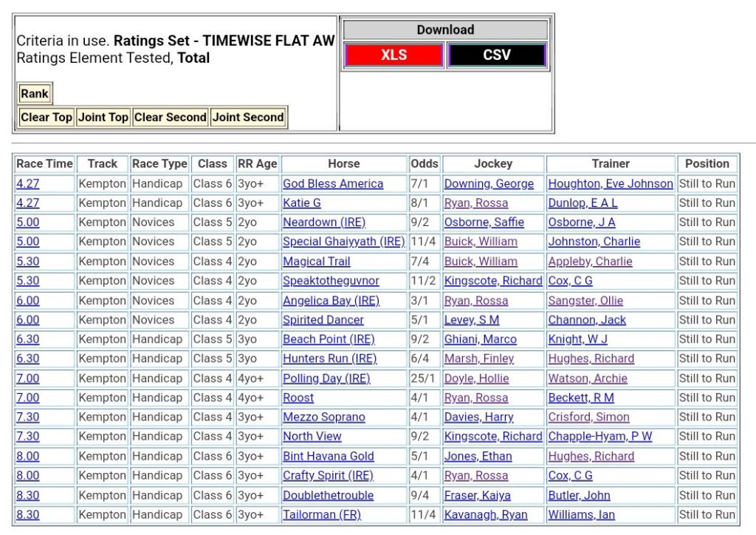756x535 pixels.
Task: Choose the Joint Second filter
Action: (248, 117)
